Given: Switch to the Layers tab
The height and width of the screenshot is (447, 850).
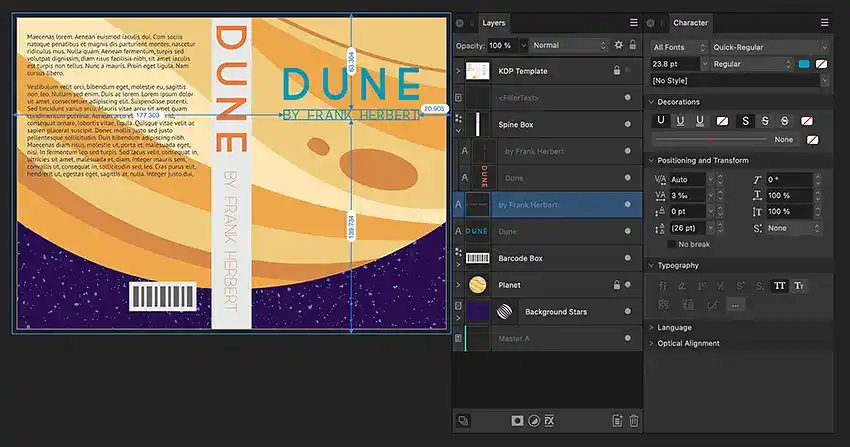Looking at the screenshot, I should pyautogui.click(x=493, y=23).
